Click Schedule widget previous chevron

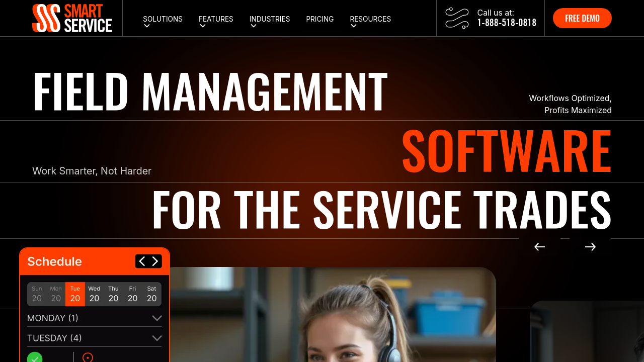coord(142,261)
